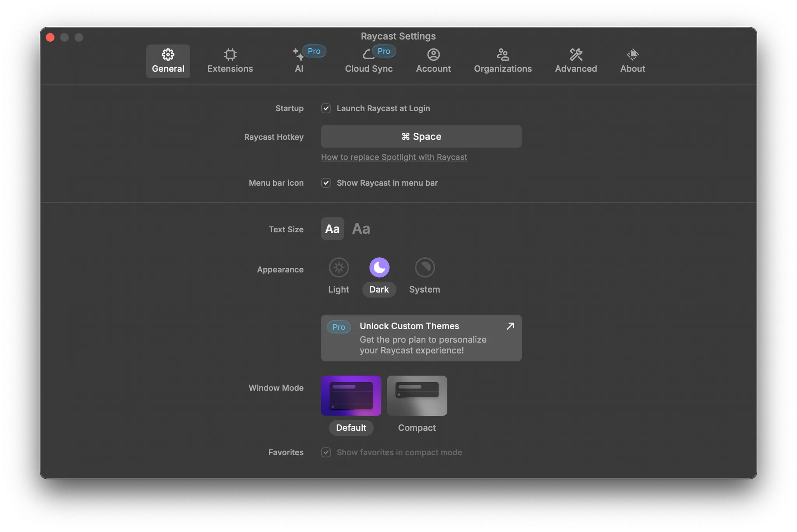Open the About Raycast tab

click(x=632, y=61)
